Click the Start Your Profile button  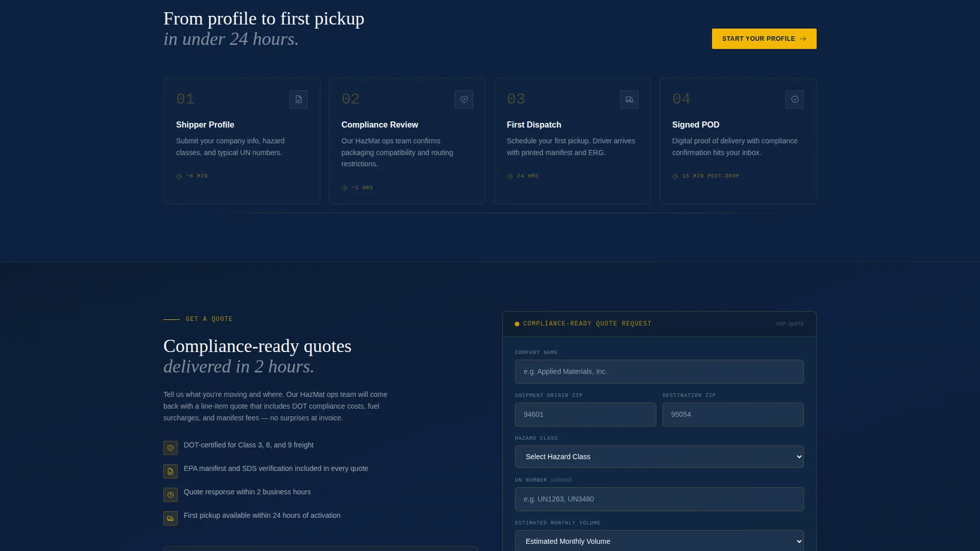click(x=764, y=39)
